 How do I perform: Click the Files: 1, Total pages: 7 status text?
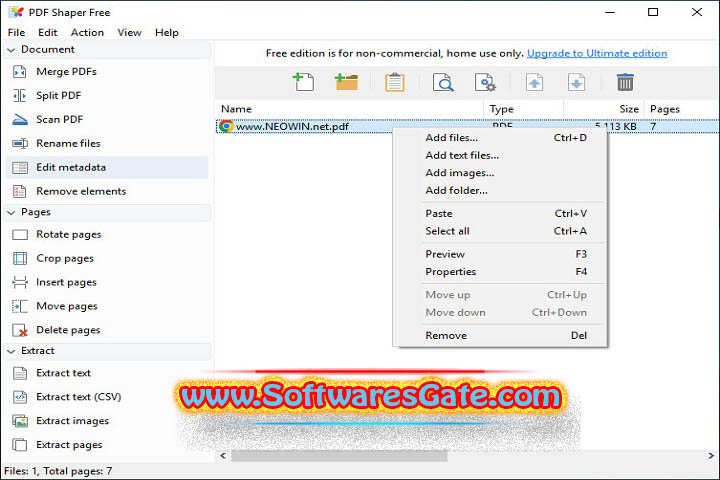point(58,471)
